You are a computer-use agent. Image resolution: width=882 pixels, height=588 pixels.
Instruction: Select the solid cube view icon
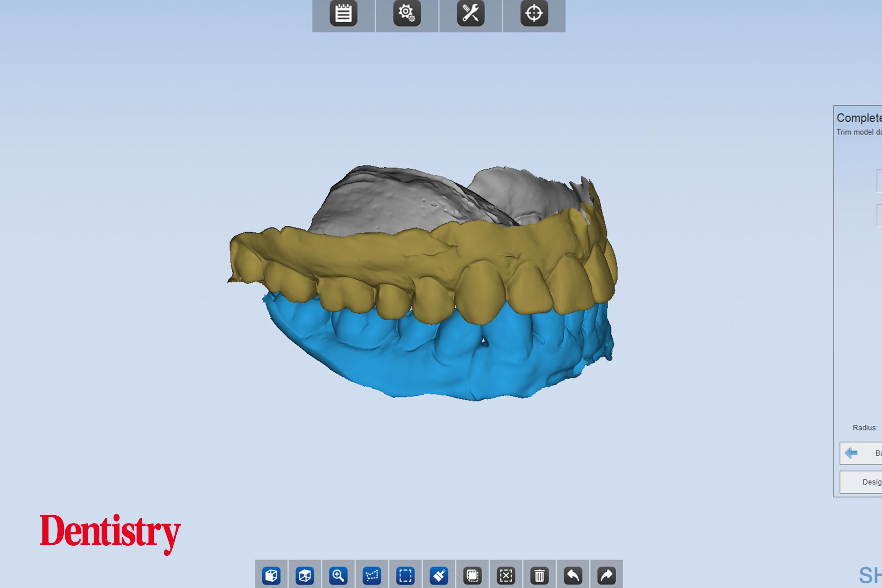click(x=271, y=575)
